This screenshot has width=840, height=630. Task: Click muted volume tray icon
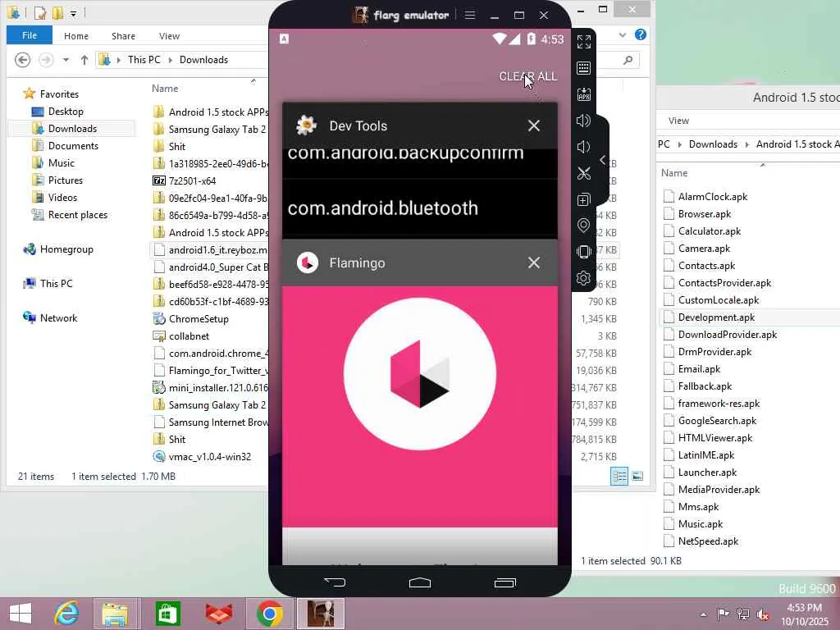click(x=763, y=614)
